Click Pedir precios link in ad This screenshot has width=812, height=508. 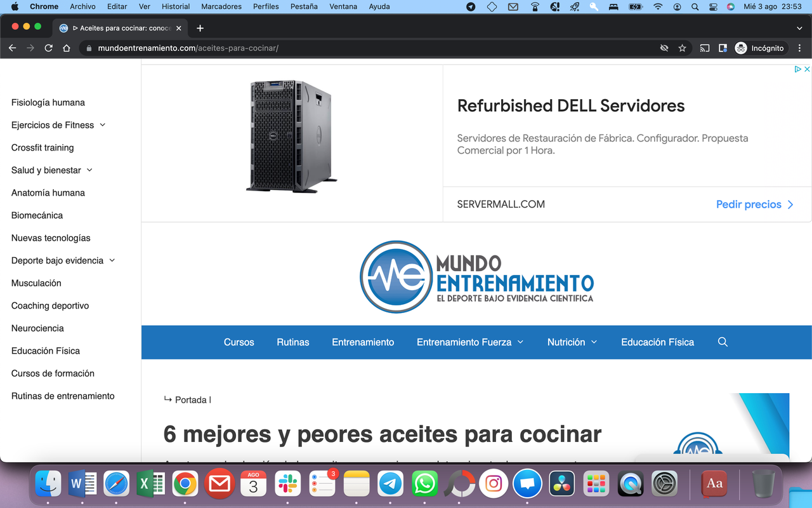(755, 204)
